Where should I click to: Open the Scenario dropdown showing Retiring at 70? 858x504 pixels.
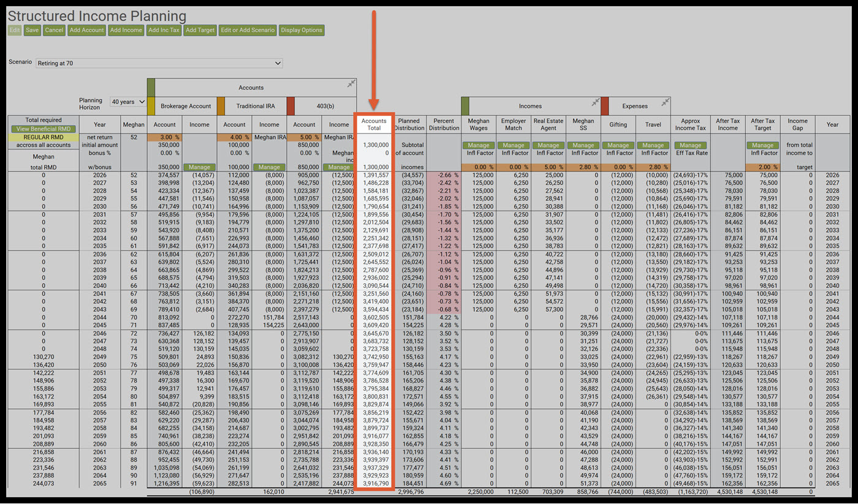click(159, 63)
